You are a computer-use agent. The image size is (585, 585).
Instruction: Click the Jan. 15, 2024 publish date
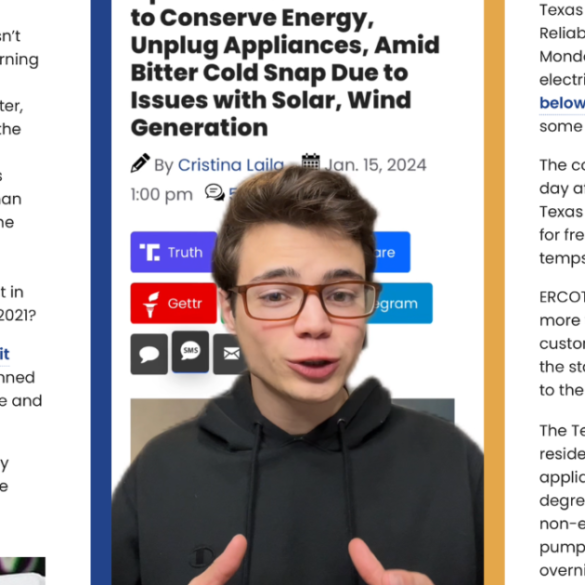[x=375, y=165]
